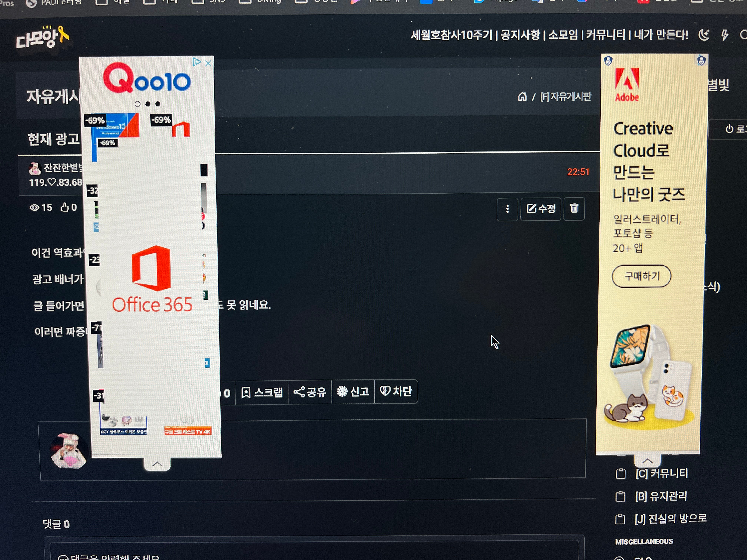This screenshot has height=560, width=747.
Task: Select the second carousel dot in Qoo10 ad
Action: point(148,104)
